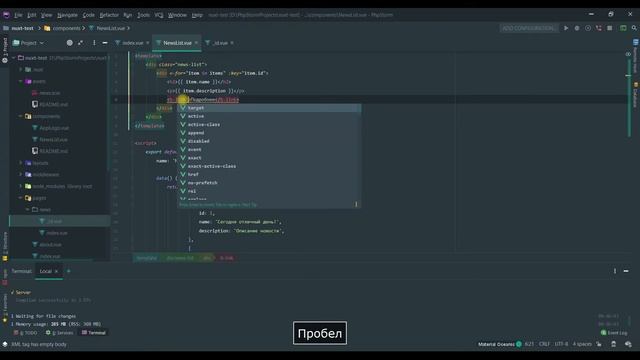Locate current file in Project panel icon
Image resolution: width=640 pixels, height=360 pixels.
69,42
